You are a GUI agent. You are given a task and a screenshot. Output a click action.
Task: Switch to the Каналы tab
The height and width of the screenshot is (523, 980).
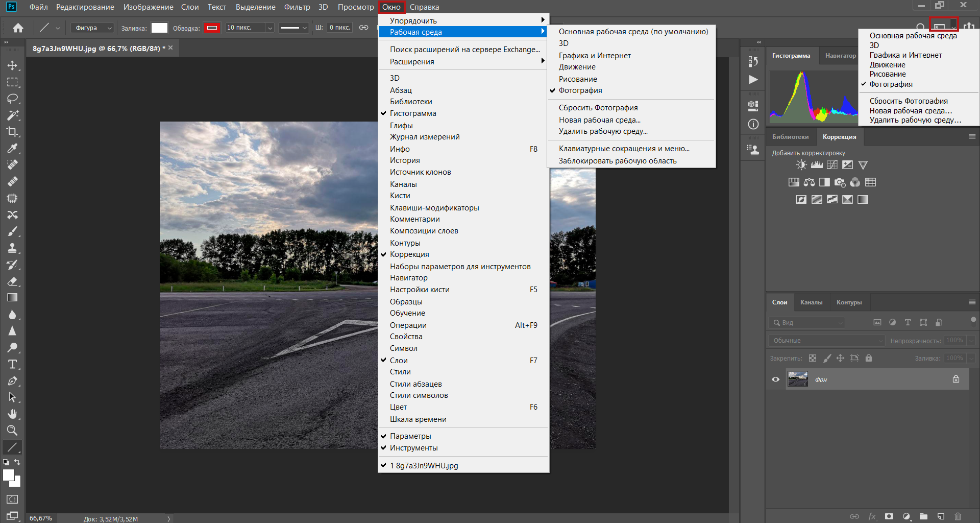(811, 302)
